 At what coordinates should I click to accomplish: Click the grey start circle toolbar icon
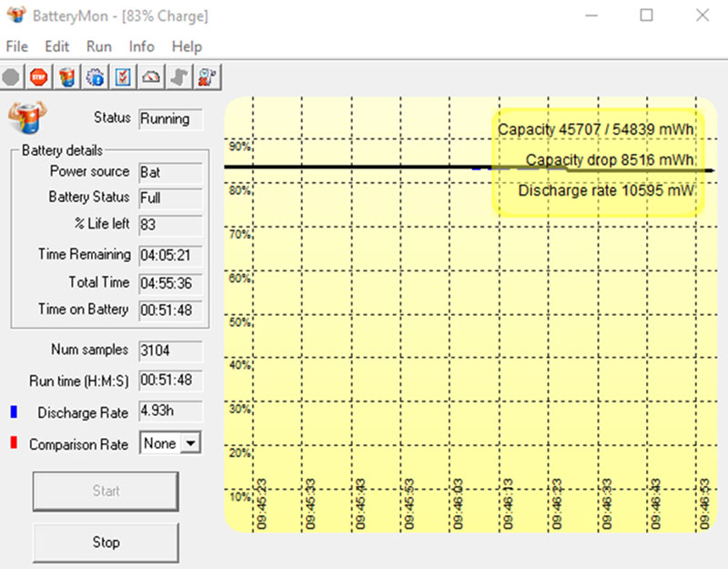click(11, 77)
